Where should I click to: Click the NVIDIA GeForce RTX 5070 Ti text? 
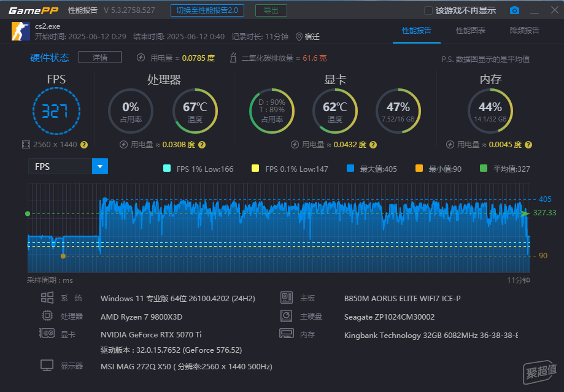151,334
